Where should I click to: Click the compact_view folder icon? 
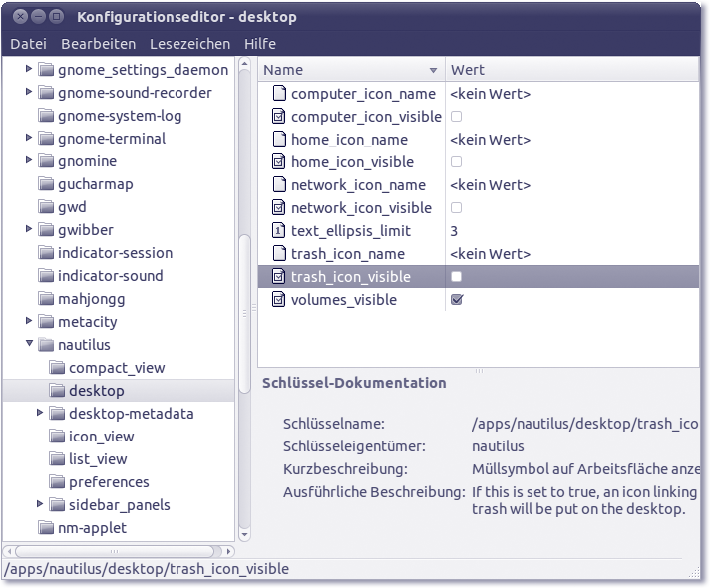coord(57,368)
